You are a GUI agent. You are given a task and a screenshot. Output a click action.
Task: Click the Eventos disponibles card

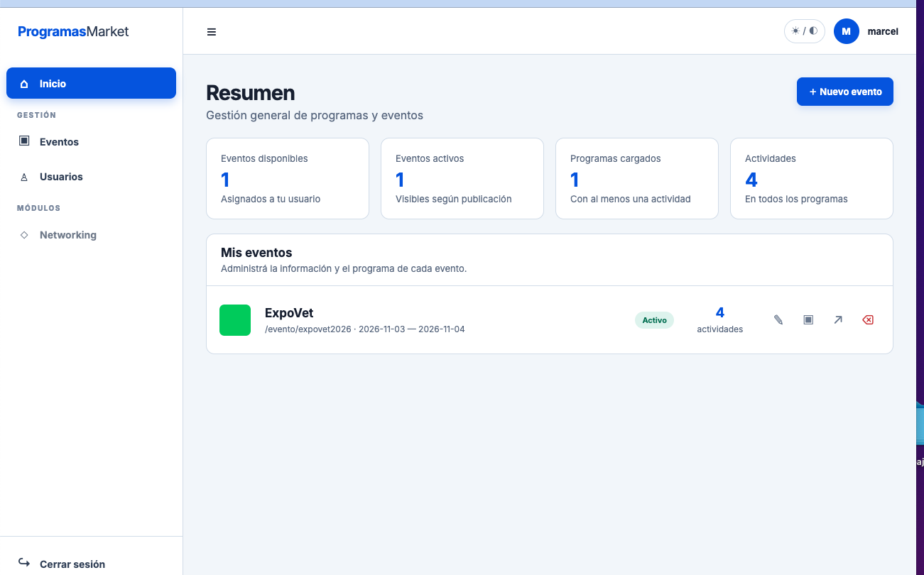coord(288,178)
